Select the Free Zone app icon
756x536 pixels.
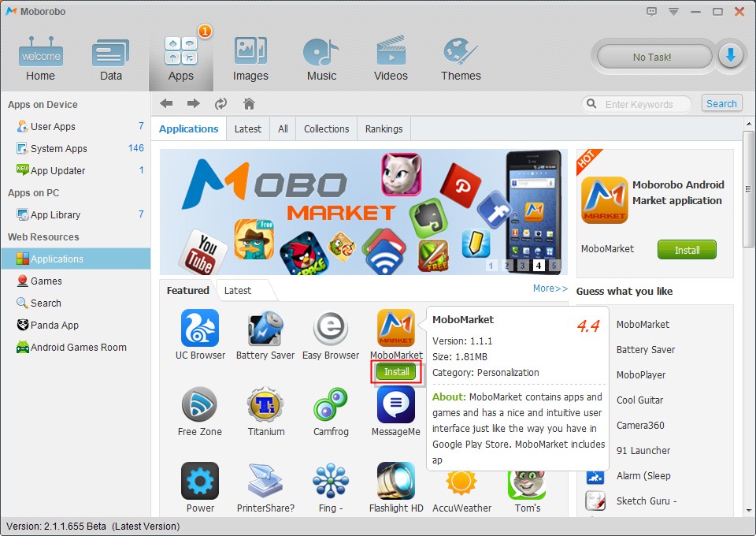(x=199, y=404)
